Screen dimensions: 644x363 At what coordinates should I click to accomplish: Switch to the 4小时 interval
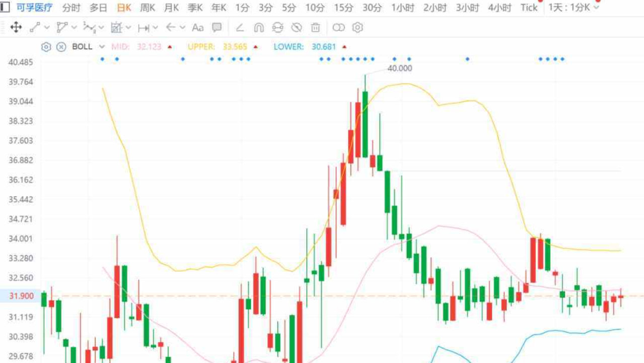[499, 8]
